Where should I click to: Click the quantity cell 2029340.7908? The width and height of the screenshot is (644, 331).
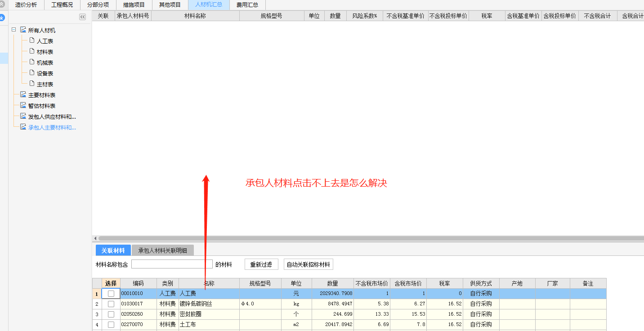tap(333, 294)
